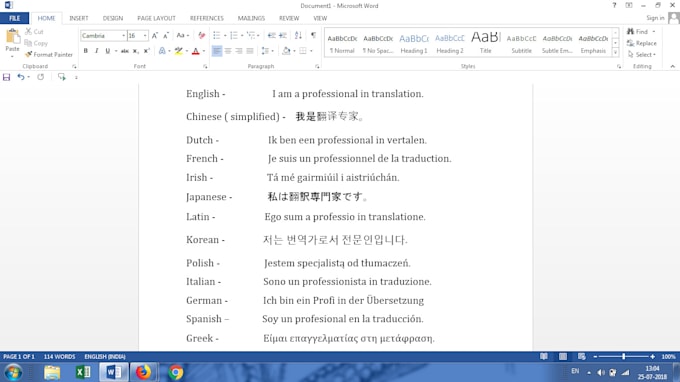Viewport: 680px width, 382px height.
Task: Undo last action arrow
Action: tap(20, 77)
